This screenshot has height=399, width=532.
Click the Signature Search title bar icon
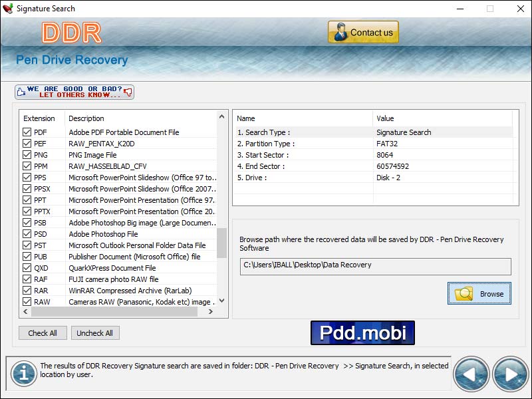(x=9, y=9)
